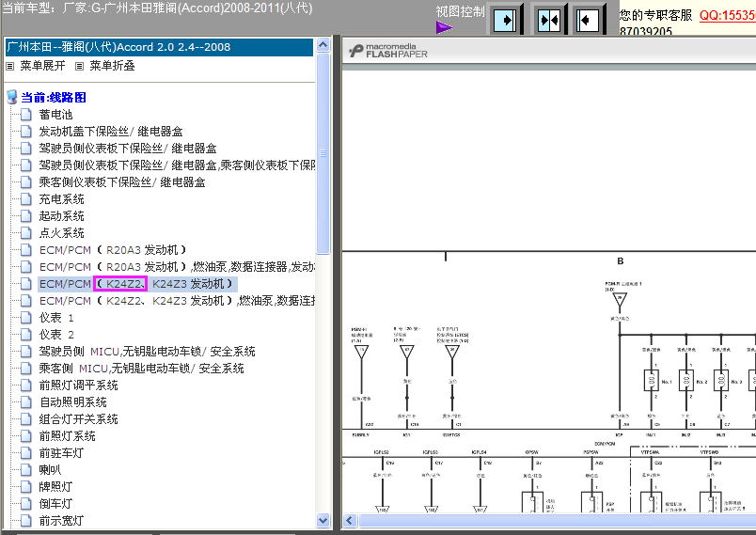
Task: Click the diagram viewer scroll left arrow
Action: [x=350, y=521]
